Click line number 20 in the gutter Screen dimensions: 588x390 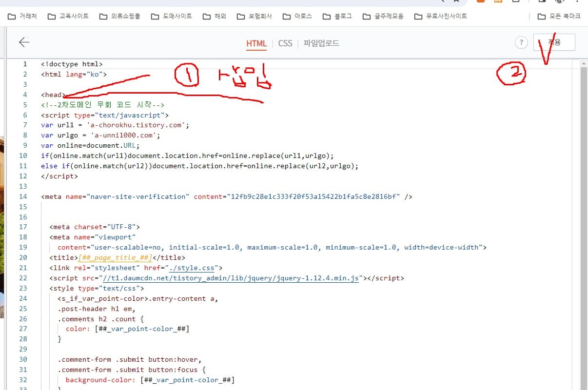tap(23, 257)
